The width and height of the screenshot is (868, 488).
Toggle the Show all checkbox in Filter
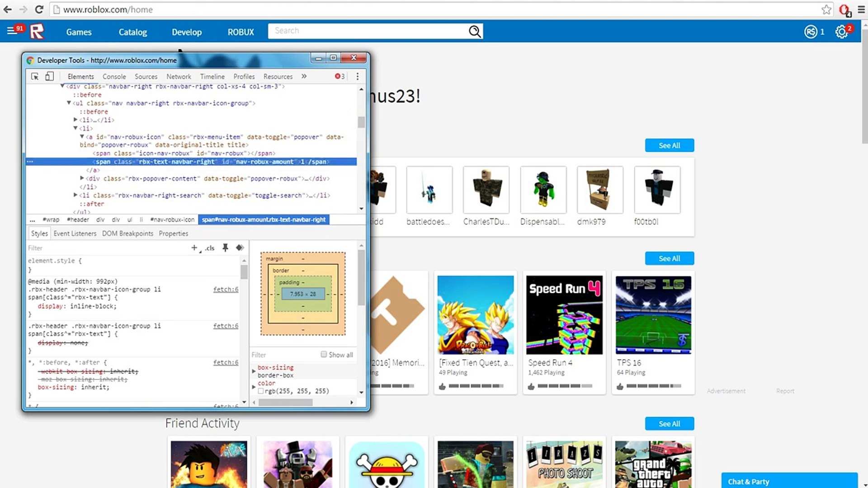coord(324,354)
